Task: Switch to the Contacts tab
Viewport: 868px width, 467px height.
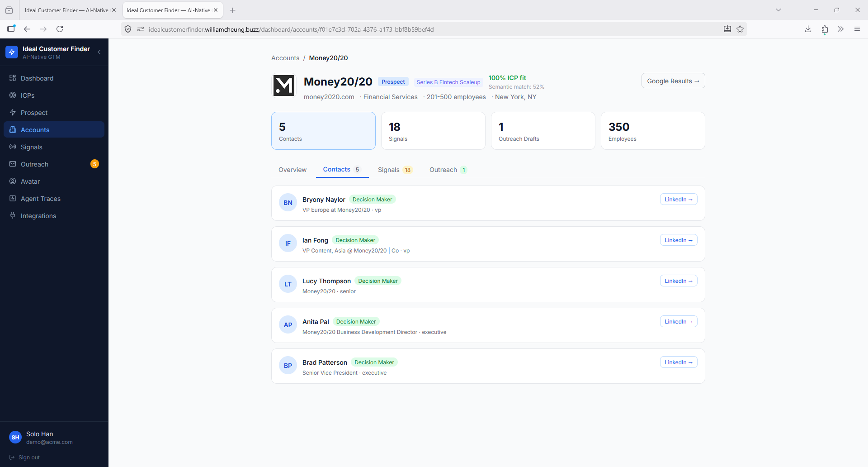Action: click(x=342, y=170)
